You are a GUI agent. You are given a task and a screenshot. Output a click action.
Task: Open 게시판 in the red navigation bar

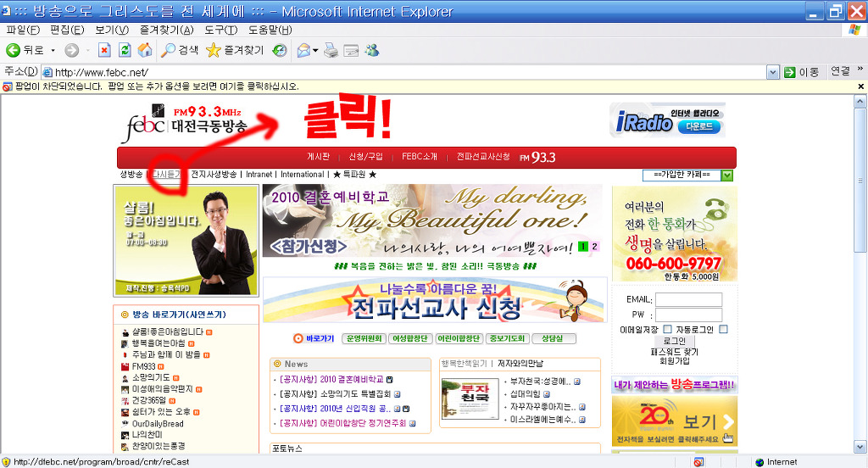tap(319, 157)
